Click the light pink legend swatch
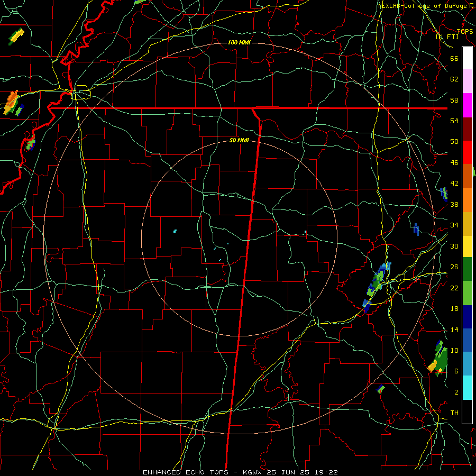Image resolution: width=476 pixels, height=476 pixels. coord(467,81)
